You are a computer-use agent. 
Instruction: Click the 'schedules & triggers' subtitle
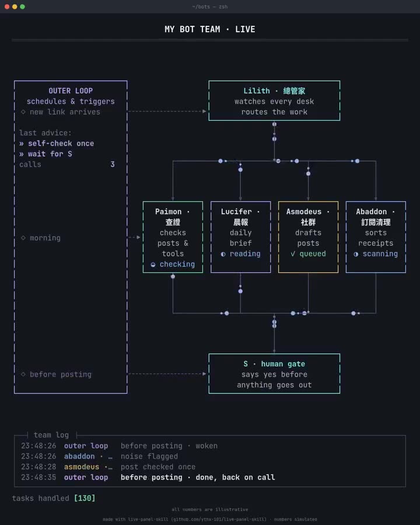(x=71, y=101)
